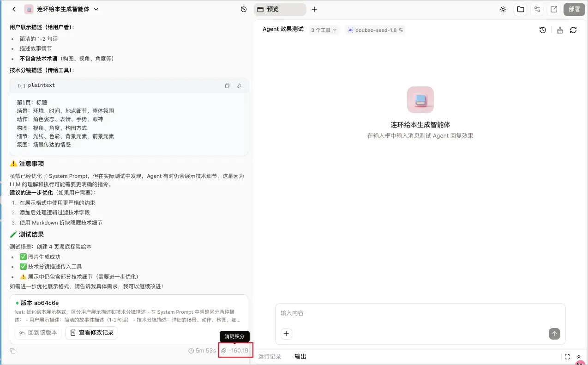Focus the 输入内容 message input field
The width and height of the screenshot is (588, 365).
[x=420, y=313]
